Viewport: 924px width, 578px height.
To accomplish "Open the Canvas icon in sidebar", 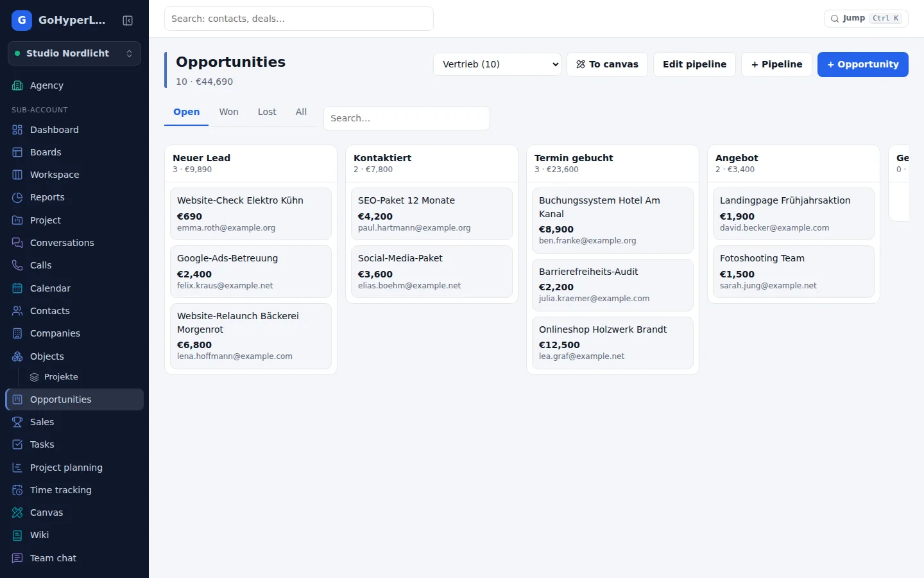I will click(x=17, y=512).
